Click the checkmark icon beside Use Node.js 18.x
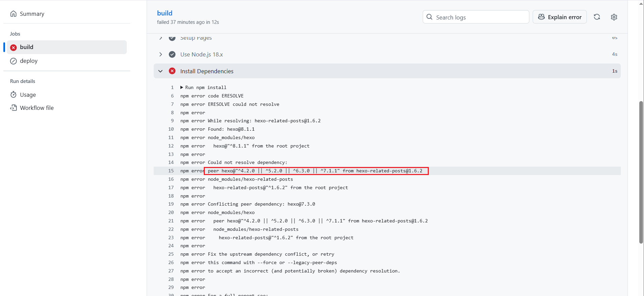Screen dimensions: 644x296 [172, 54]
